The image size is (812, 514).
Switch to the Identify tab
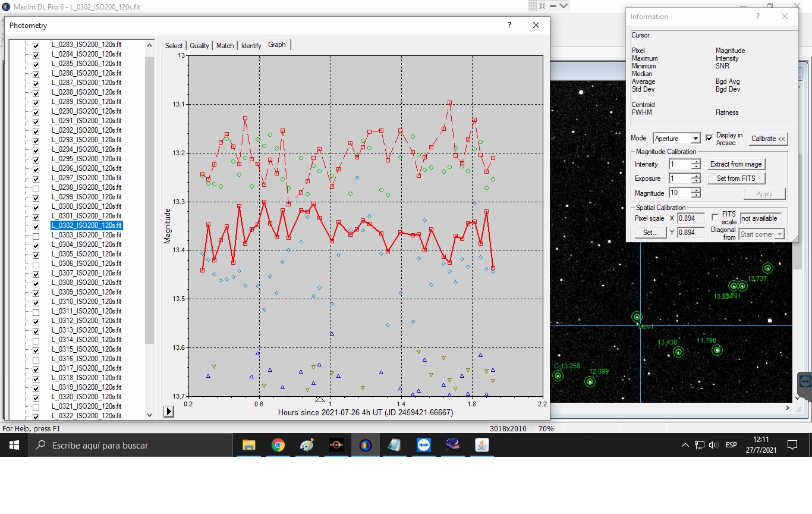coord(251,46)
